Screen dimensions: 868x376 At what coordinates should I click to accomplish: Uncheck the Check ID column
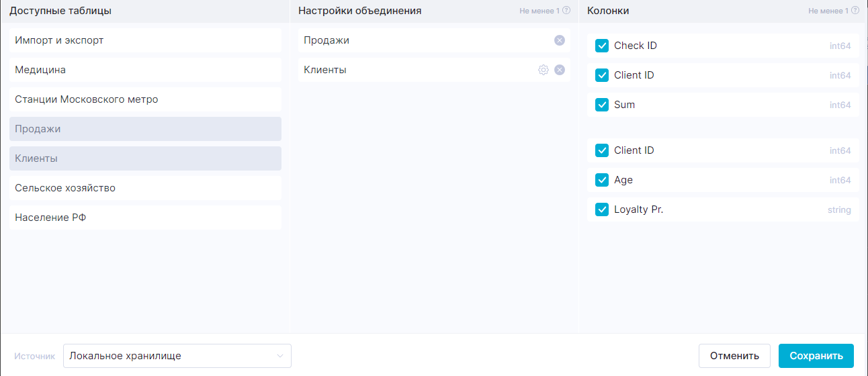(x=602, y=46)
